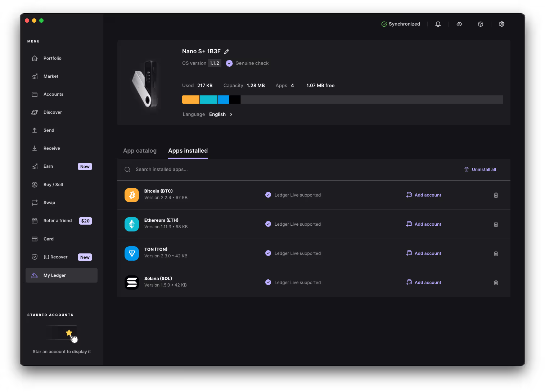Click the blue TON storage bar segment
Screen dimensions: 545x392
(223, 100)
